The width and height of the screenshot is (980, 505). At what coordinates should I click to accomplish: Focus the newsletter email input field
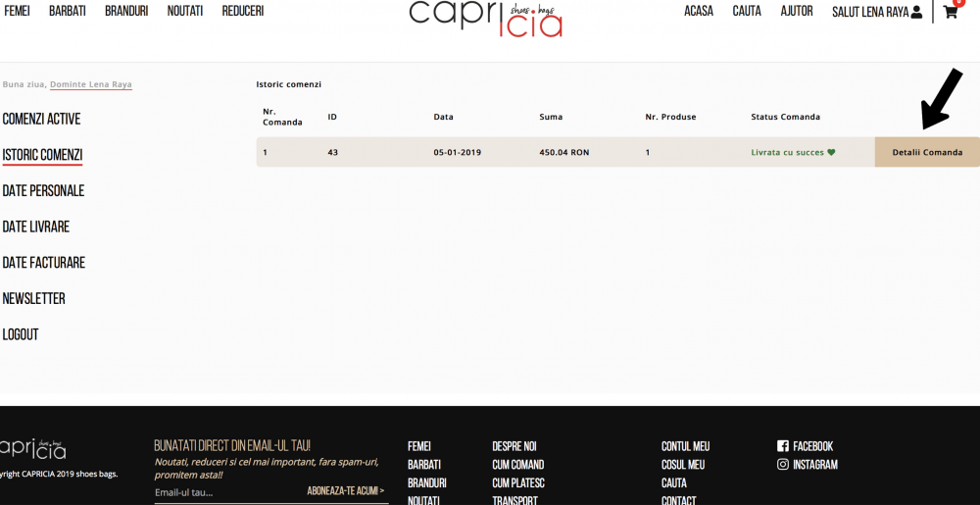coord(225,492)
